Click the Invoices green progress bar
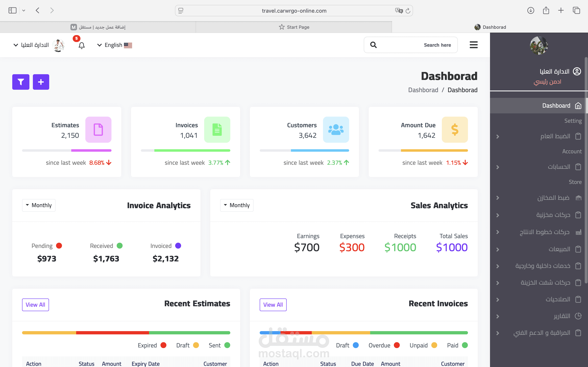 [192, 150]
